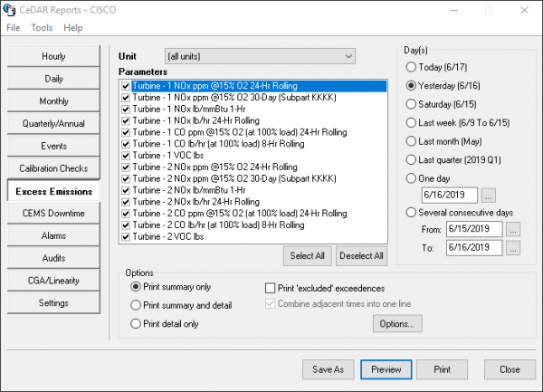This screenshot has width=543, height=392.
Task: Go to the Calibration Checks tab
Action: [53, 168]
